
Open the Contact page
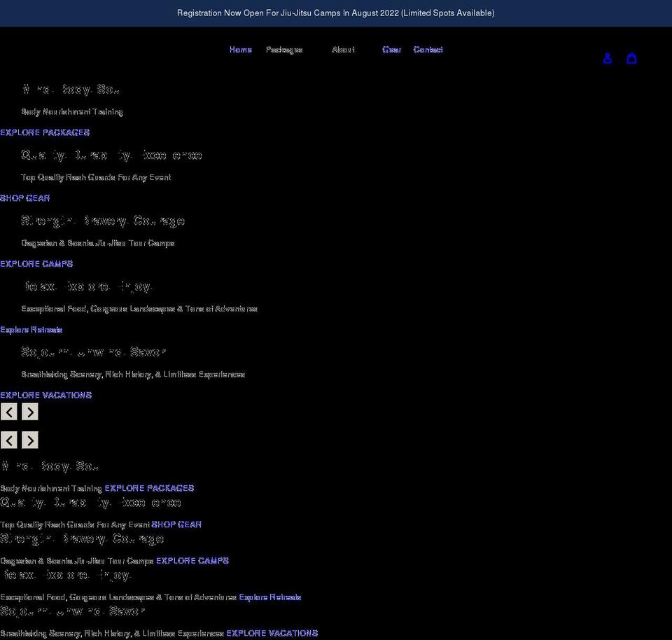[428, 50]
